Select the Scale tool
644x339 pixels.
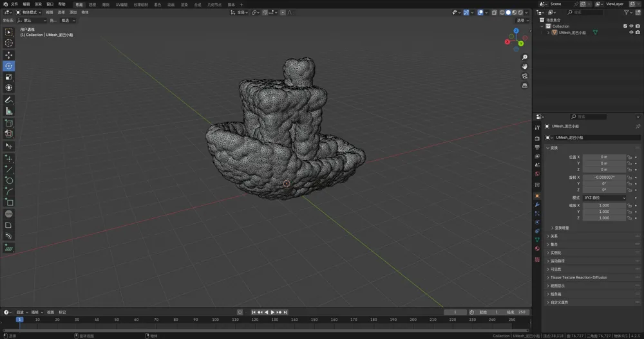click(x=8, y=77)
